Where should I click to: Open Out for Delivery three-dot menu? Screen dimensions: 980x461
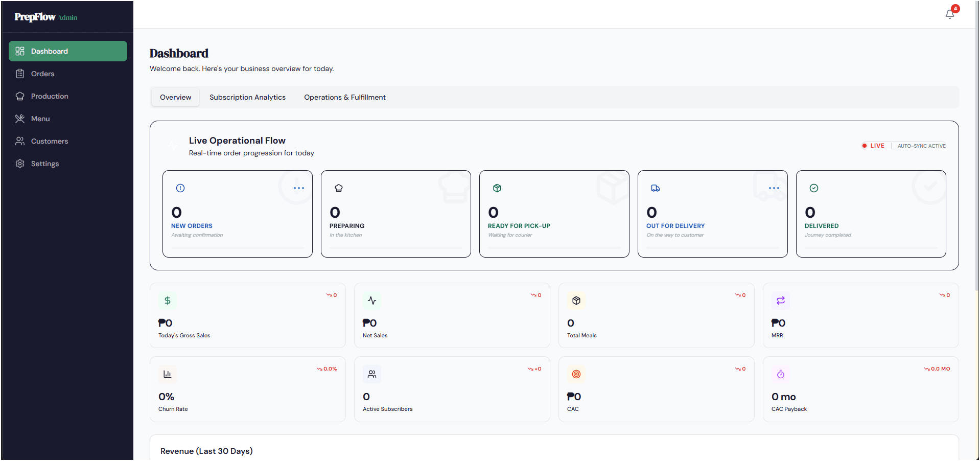pos(774,188)
